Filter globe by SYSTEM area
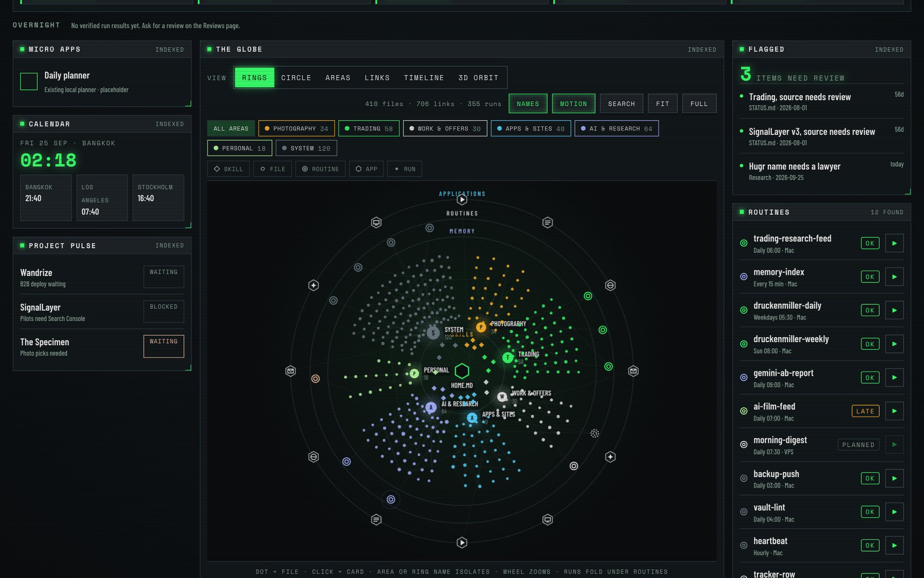924x578 pixels. pos(306,148)
